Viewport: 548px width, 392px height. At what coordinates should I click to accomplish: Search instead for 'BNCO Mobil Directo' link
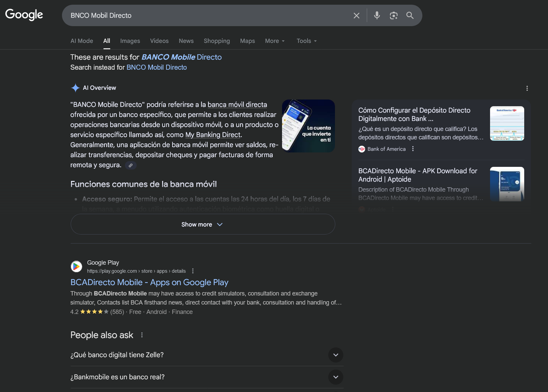pos(156,67)
